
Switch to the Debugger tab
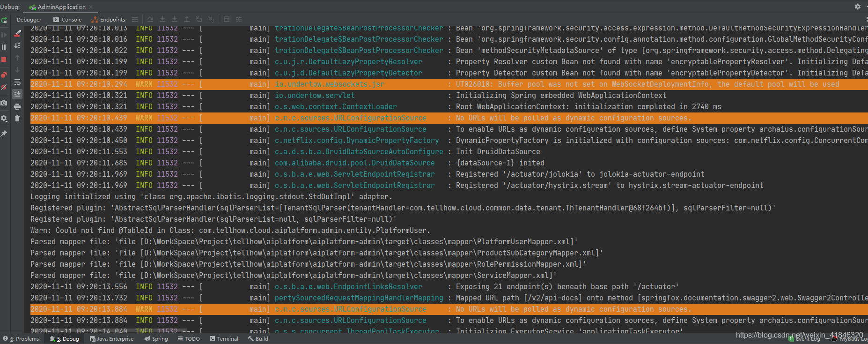click(29, 20)
